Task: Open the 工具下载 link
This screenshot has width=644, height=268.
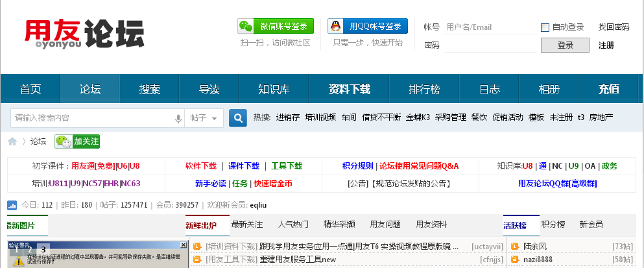Action: [x=287, y=166]
